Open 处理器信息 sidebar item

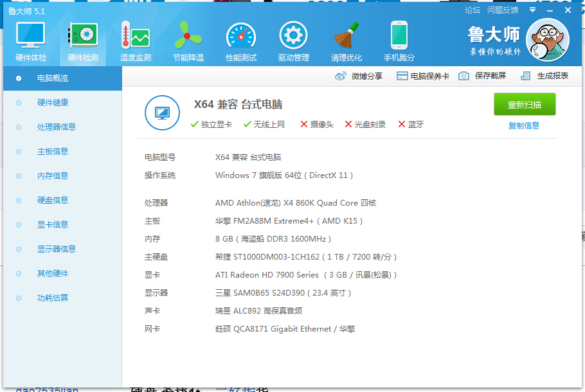(x=57, y=127)
